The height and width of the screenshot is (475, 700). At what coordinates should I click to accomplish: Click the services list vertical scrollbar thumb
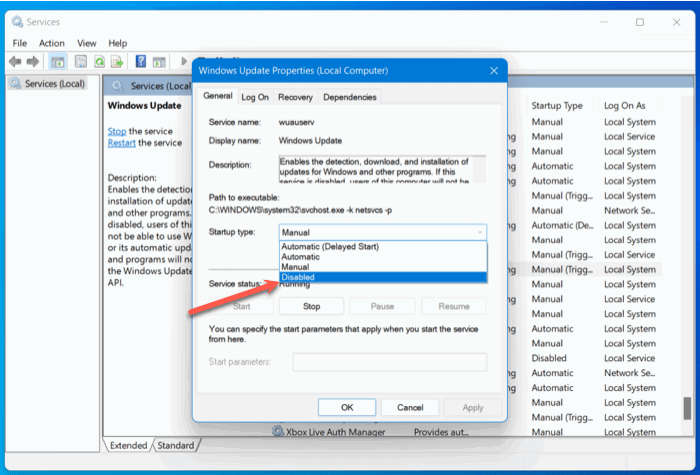tap(687, 408)
